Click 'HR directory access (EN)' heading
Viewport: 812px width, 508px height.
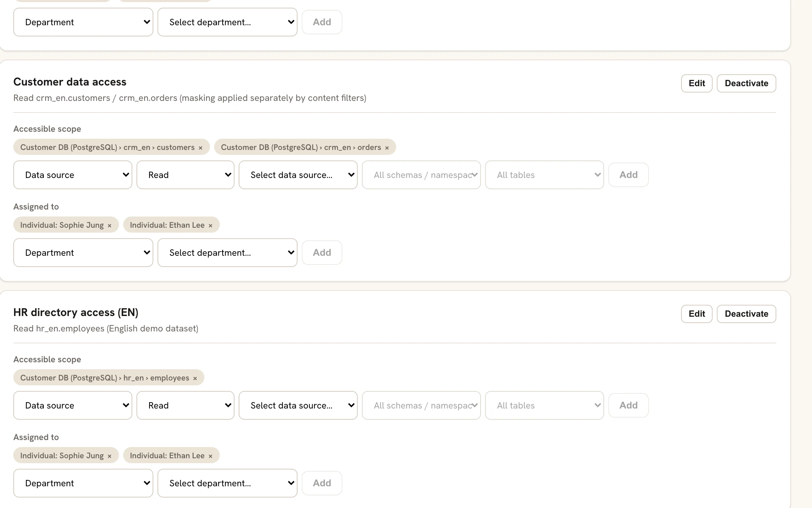[x=76, y=313]
